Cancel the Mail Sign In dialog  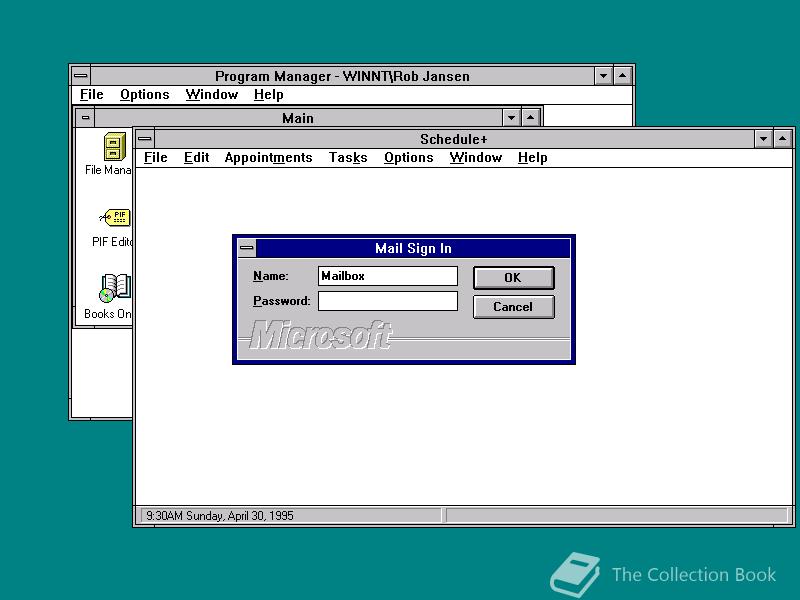click(513, 307)
